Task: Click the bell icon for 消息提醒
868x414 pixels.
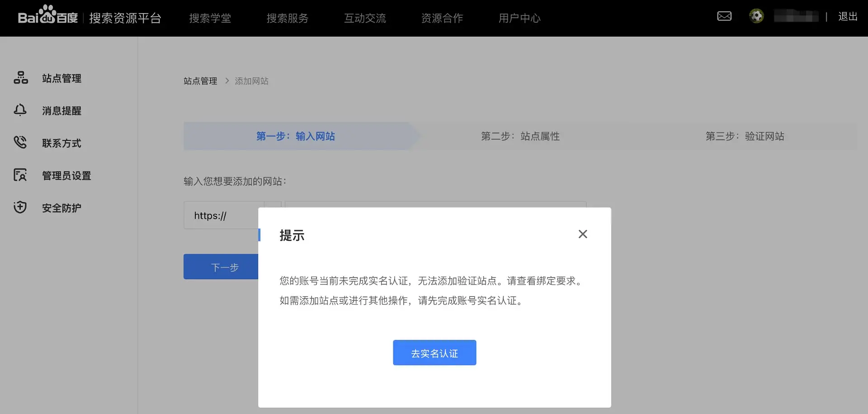Action: click(x=20, y=110)
